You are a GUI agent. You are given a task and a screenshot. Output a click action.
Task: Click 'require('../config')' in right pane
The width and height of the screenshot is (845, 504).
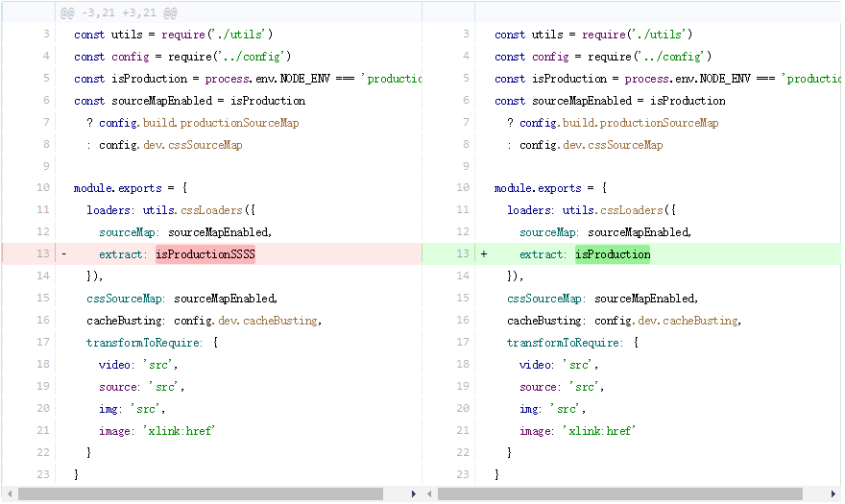pyautogui.click(x=649, y=57)
